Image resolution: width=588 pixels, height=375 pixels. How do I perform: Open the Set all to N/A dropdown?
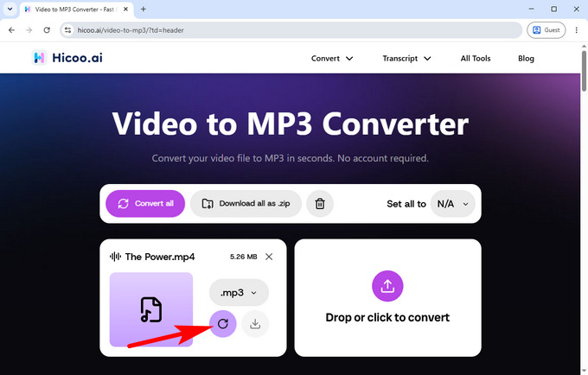tap(452, 204)
